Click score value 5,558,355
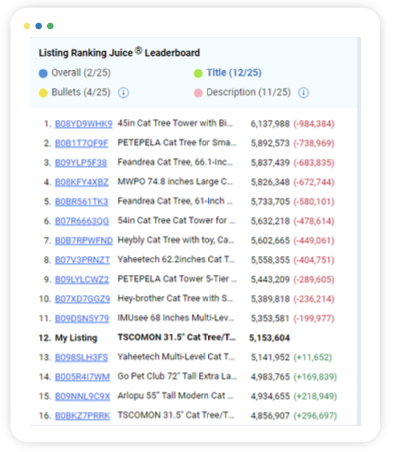 click(x=270, y=260)
